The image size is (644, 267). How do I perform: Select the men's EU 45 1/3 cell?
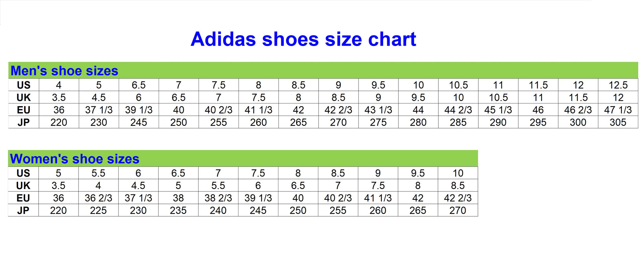pyautogui.click(x=498, y=110)
